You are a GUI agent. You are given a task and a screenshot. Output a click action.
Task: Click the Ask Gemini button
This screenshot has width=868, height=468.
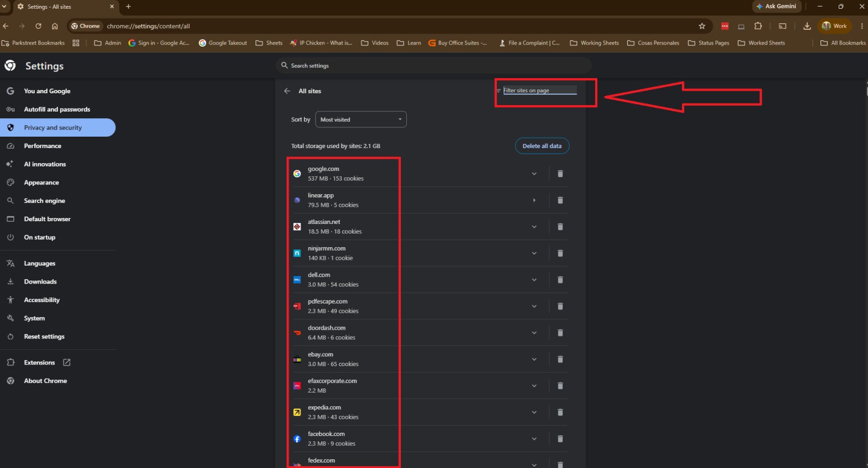[x=776, y=7]
